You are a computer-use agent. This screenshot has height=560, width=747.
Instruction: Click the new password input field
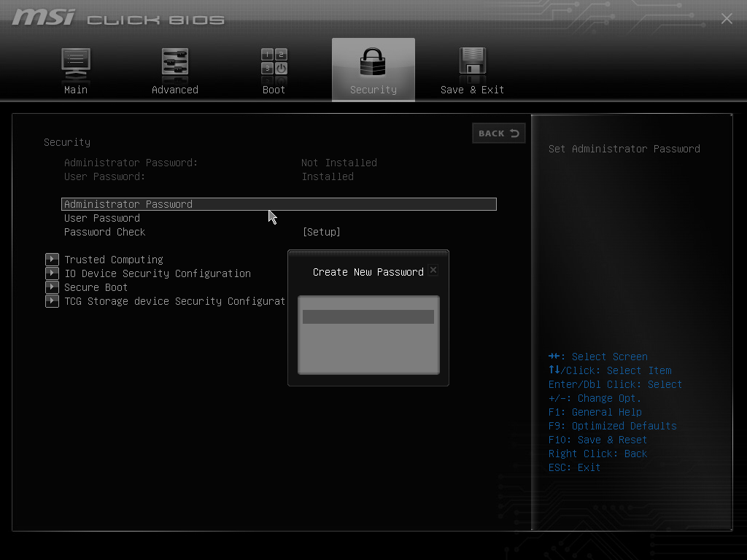(x=368, y=316)
